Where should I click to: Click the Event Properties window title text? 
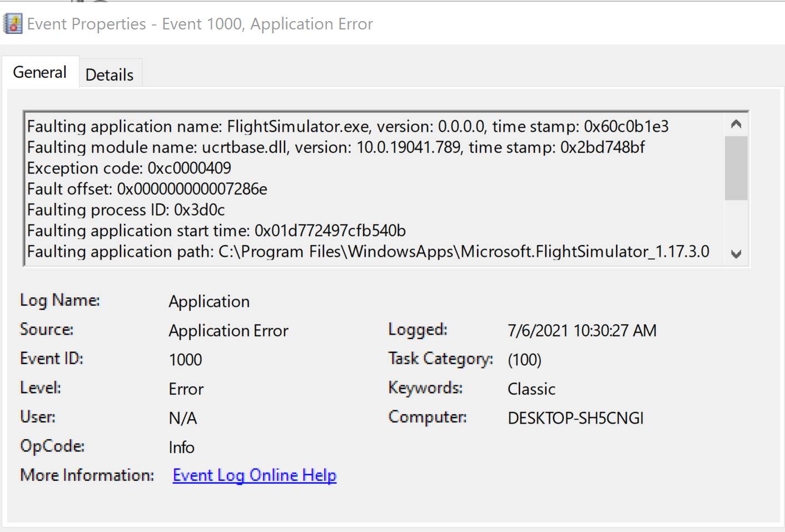(x=200, y=24)
